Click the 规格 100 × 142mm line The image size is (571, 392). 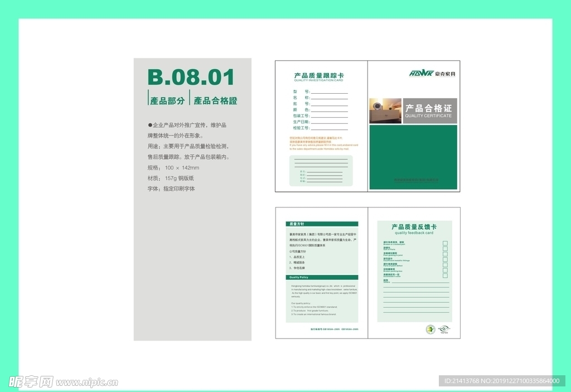[173, 168]
